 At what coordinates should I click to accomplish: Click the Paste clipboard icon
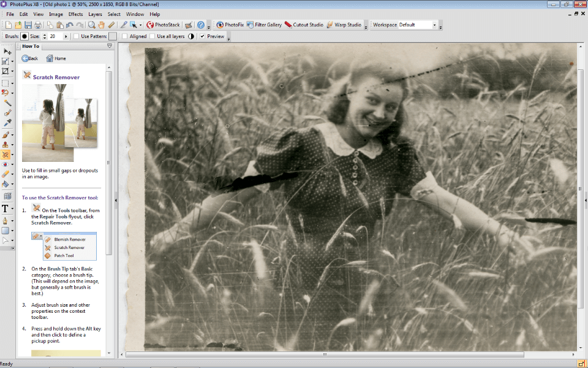pyautogui.click(x=59, y=25)
